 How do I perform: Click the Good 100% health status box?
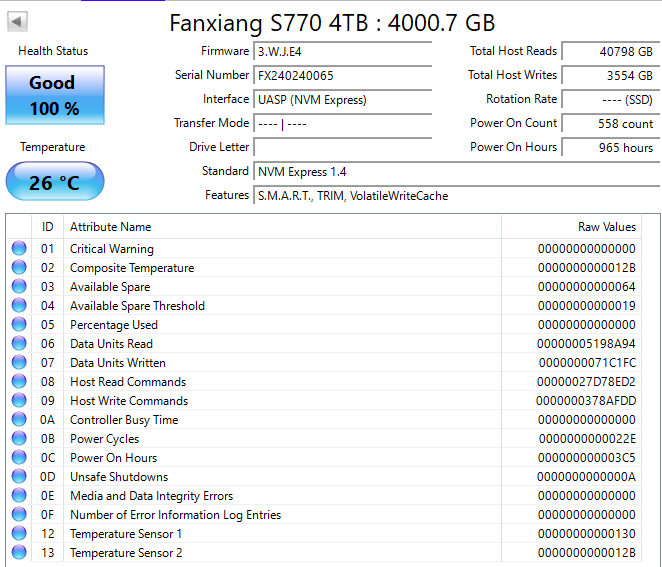point(54,95)
